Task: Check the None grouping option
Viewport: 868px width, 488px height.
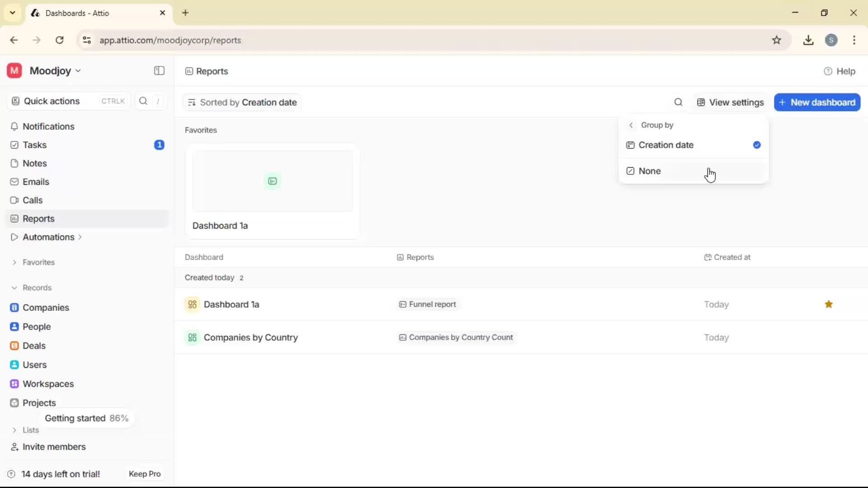Action: [x=650, y=171]
